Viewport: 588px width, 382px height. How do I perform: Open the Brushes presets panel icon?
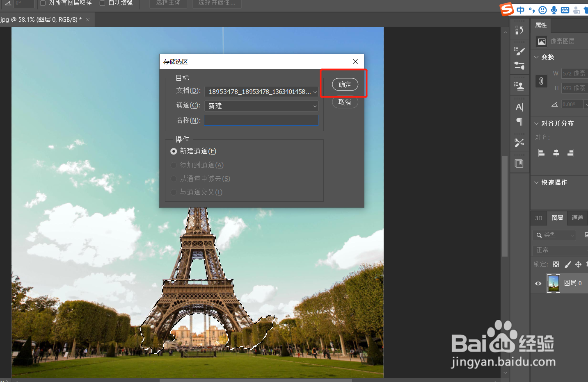click(519, 66)
